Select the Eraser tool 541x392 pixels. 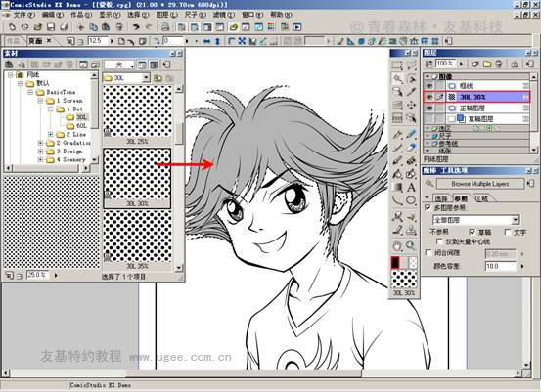pyautogui.click(x=411, y=148)
